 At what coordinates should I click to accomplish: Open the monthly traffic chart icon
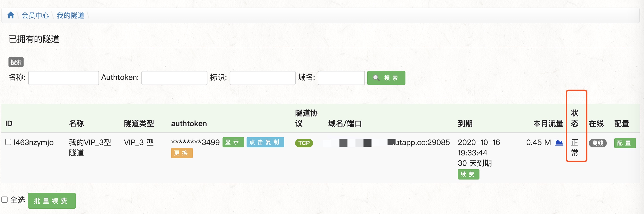click(x=559, y=143)
